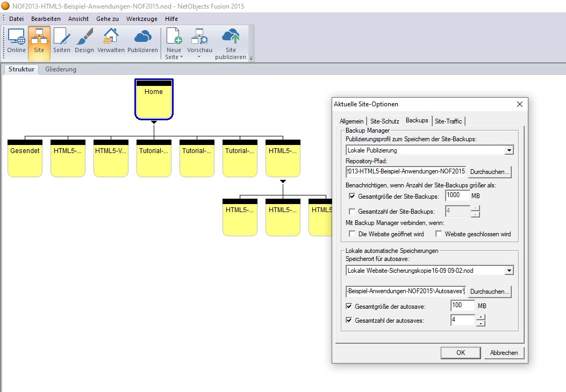Viewport: 566px width, 392px height.
Task: Switch to the Site-Schutz tab
Action: [x=384, y=121]
